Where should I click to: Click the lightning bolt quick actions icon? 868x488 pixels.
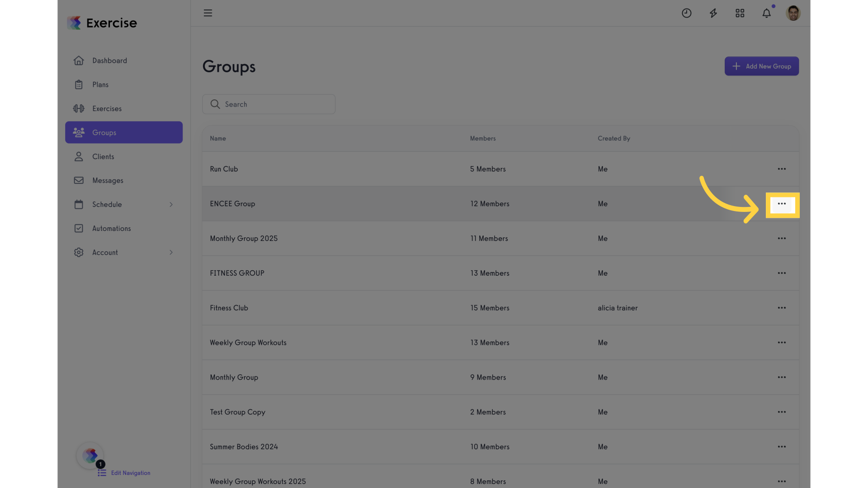click(713, 13)
